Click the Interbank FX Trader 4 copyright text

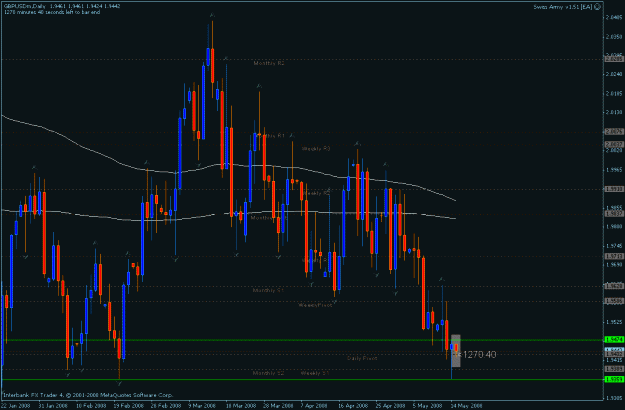[x=88, y=395]
